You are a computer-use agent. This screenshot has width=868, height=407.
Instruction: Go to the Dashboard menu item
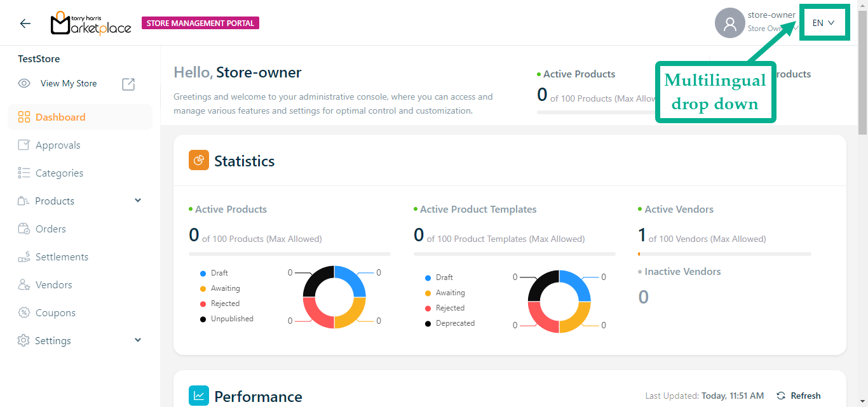click(60, 117)
